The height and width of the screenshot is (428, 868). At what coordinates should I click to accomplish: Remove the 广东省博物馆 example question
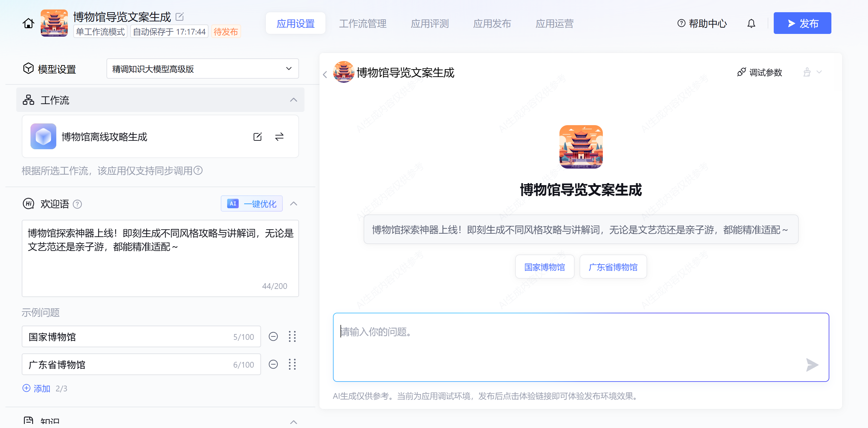tap(273, 364)
